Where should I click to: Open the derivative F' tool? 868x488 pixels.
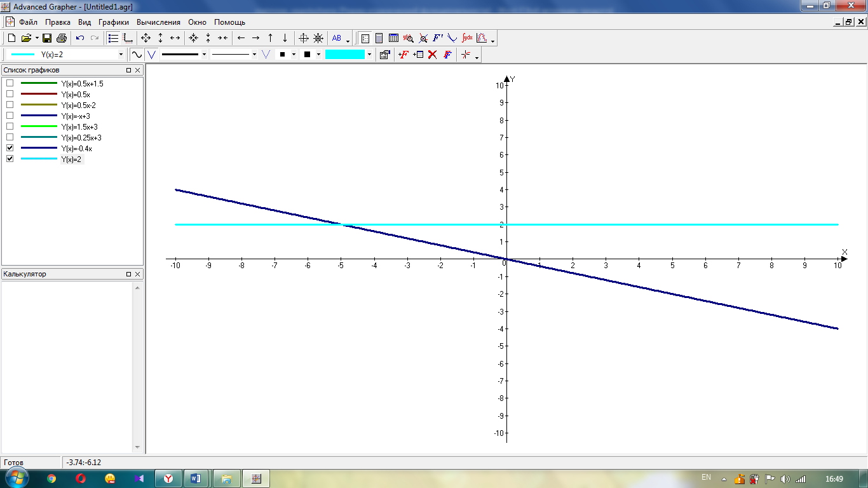point(438,38)
